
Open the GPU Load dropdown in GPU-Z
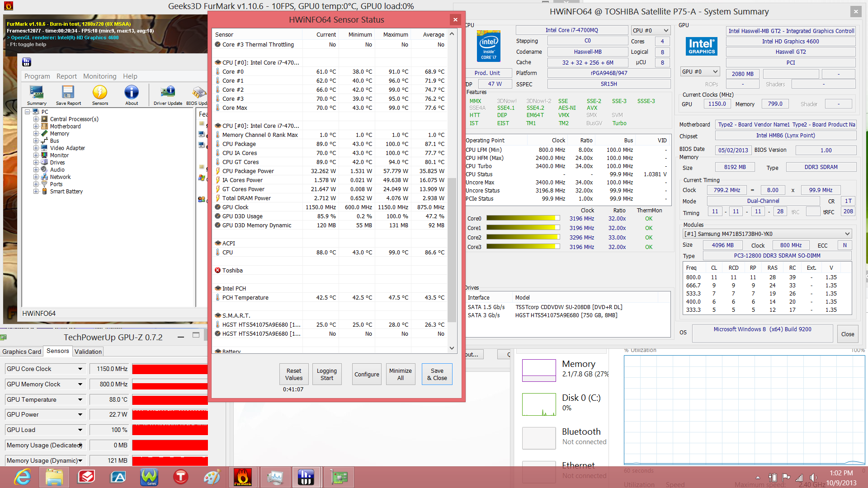click(x=80, y=430)
